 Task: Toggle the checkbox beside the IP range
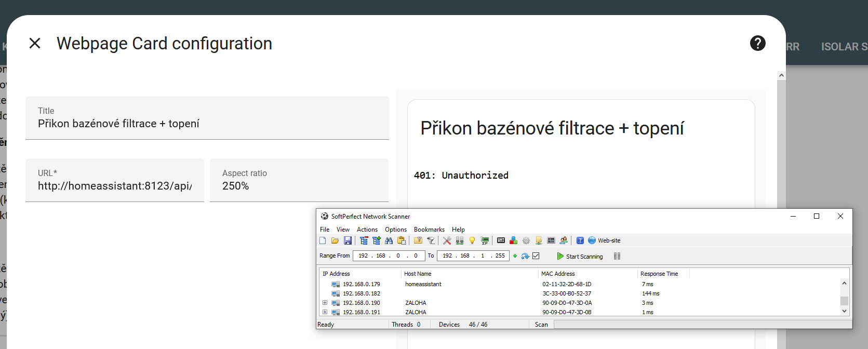(536, 256)
